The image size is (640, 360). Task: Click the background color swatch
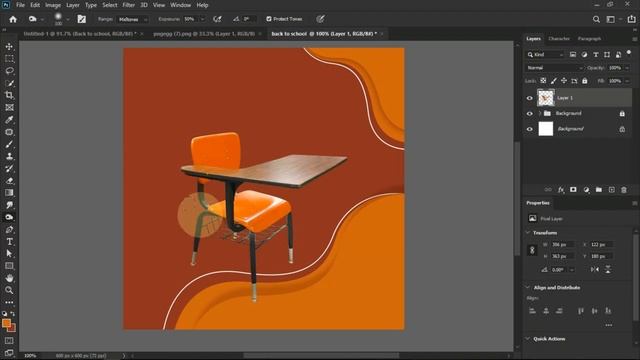click(12, 328)
